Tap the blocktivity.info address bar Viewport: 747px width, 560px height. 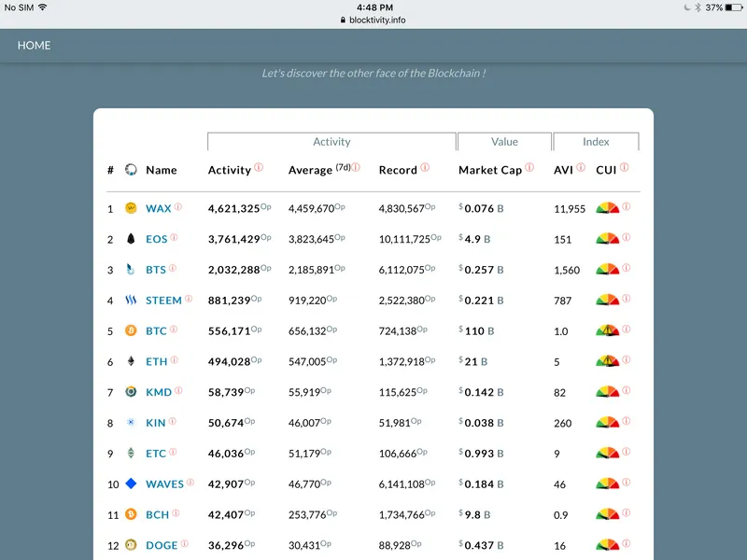pyautogui.click(x=373, y=20)
